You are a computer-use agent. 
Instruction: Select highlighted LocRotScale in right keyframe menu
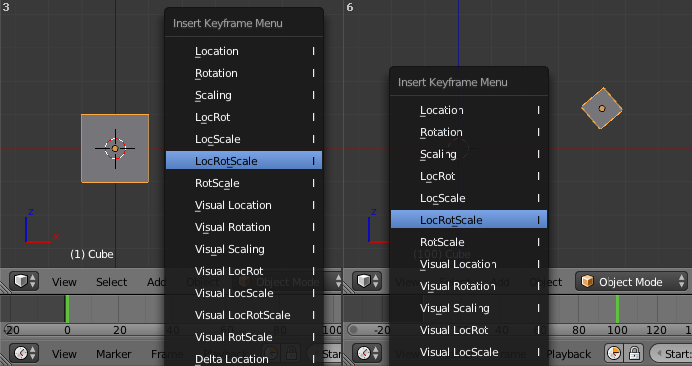pyautogui.click(x=469, y=219)
